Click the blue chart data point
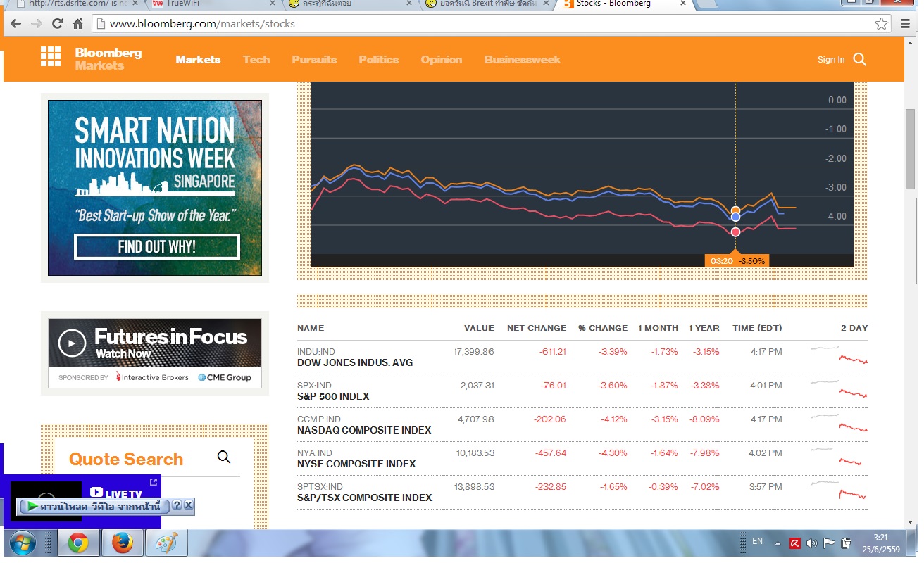The height and width of the screenshot is (563, 924). pos(735,217)
